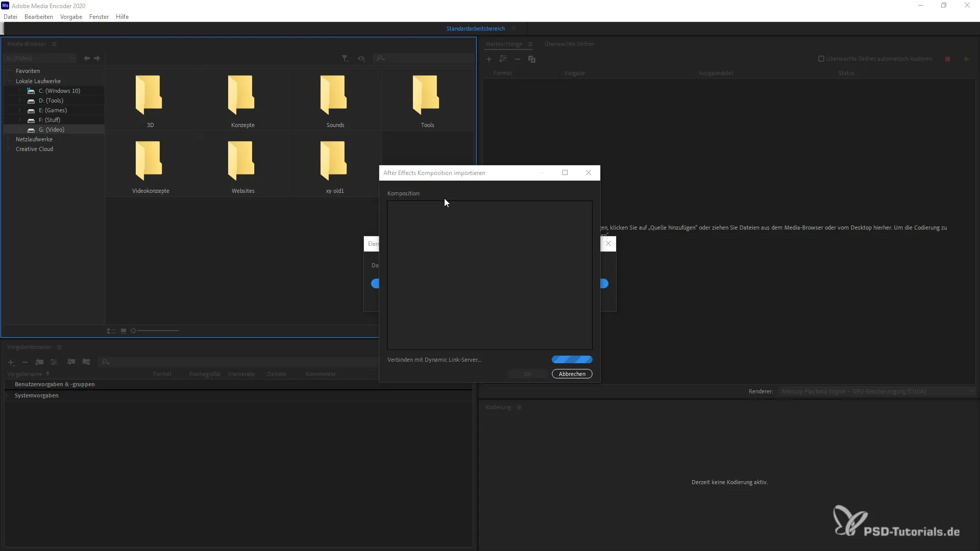The width and height of the screenshot is (980, 551).
Task: Click the Dynamic Link progress bar
Action: pos(572,360)
